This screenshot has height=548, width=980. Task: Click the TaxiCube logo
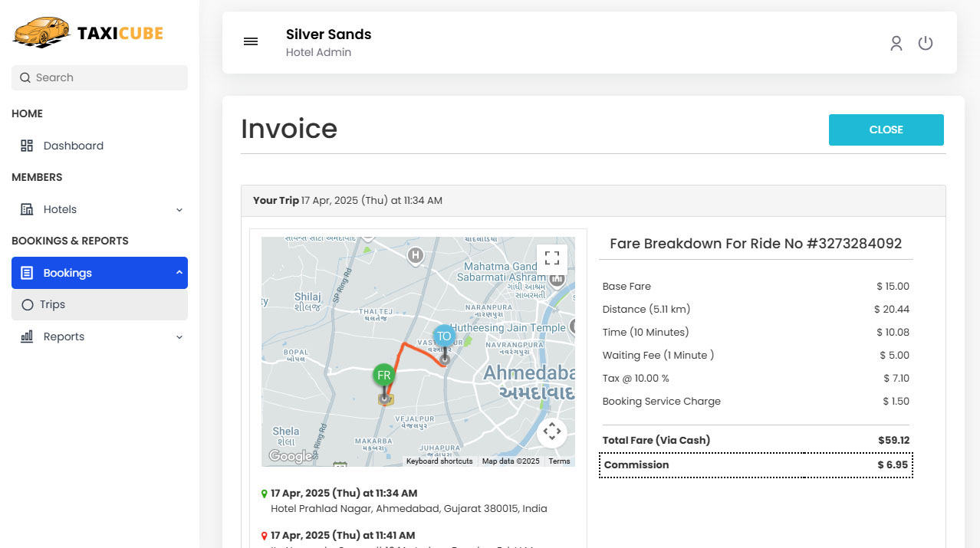pos(87,32)
